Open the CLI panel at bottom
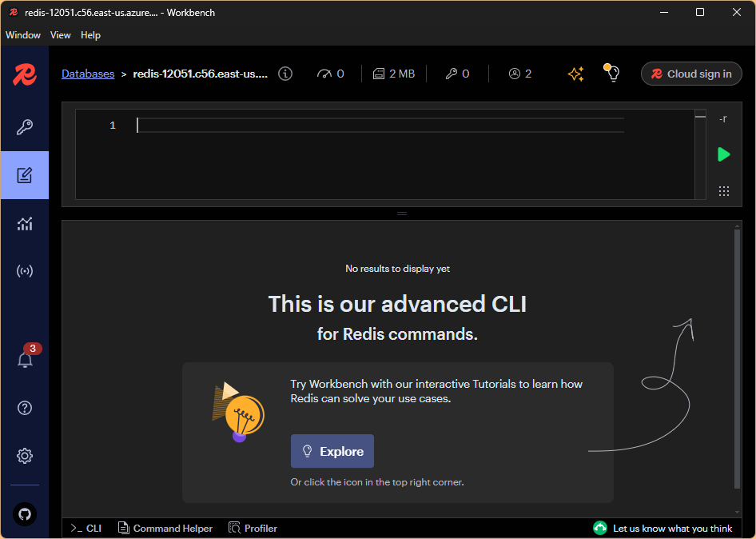Screen dimensions: 756x539 coord(86,529)
